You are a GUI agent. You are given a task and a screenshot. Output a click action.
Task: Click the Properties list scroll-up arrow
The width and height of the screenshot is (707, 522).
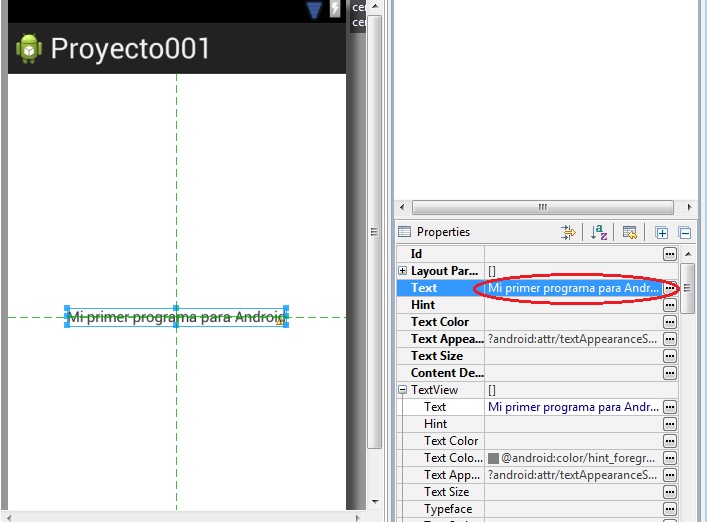pos(688,254)
